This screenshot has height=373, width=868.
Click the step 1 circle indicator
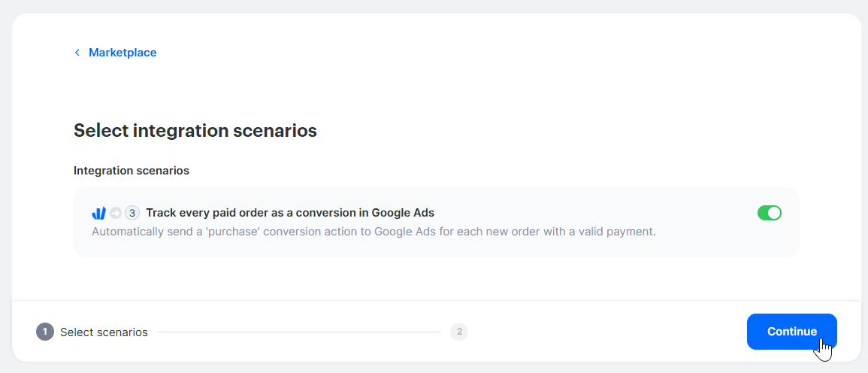click(x=45, y=332)
